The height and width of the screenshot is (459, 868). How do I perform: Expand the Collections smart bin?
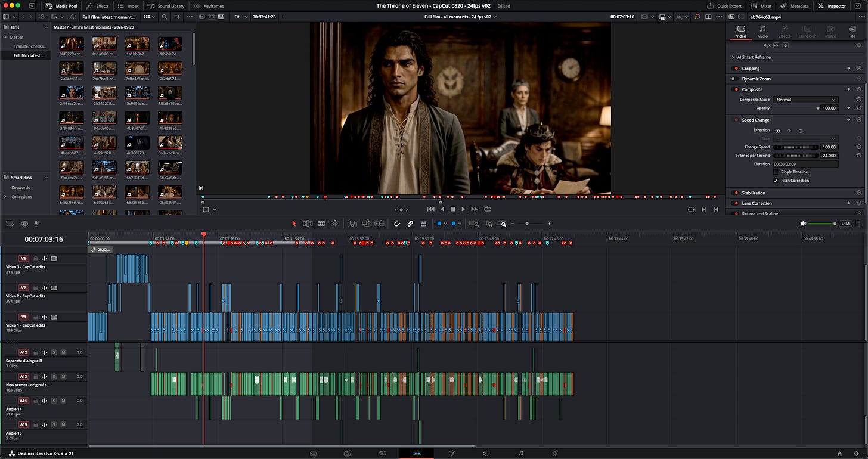click(5, 197)
